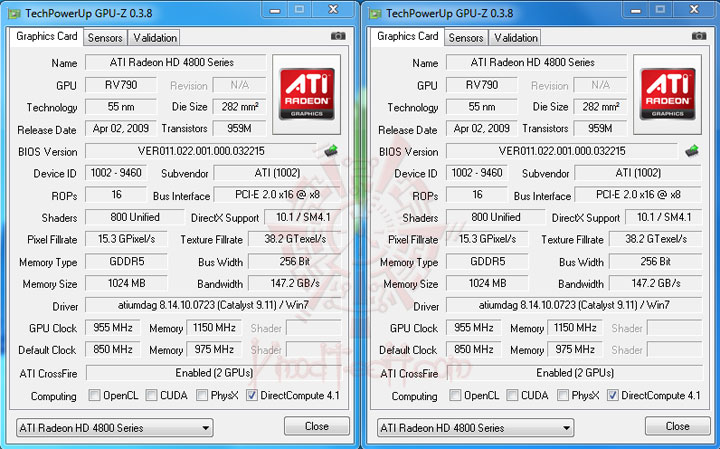Viewport: 720px width, 449px height.
Task: Enable OpenCL checkbox in left window
Action: coord(94,395)
